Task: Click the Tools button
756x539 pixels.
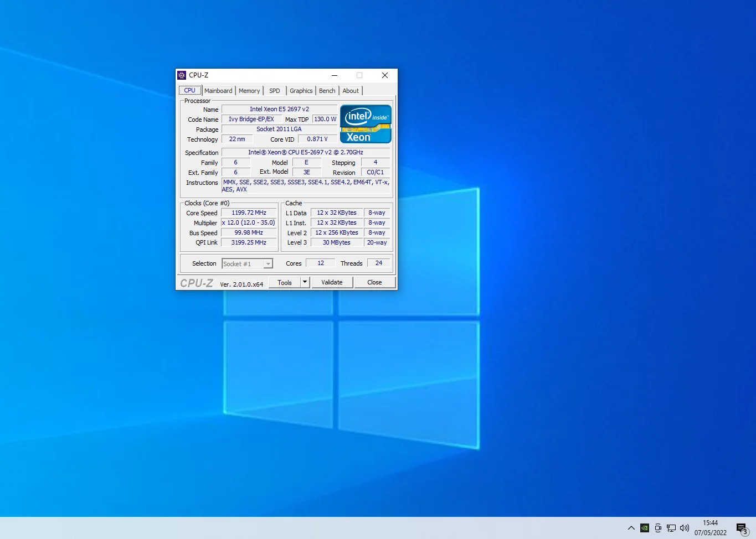Action: [285, 282]
